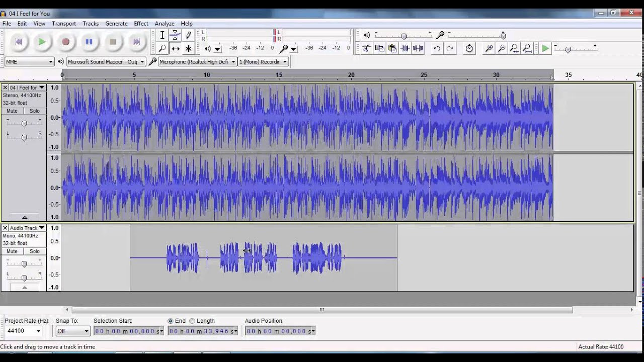Click the red Record button
Image resolution: width=644 pixels, height=362 pixels.
point(65,42)
